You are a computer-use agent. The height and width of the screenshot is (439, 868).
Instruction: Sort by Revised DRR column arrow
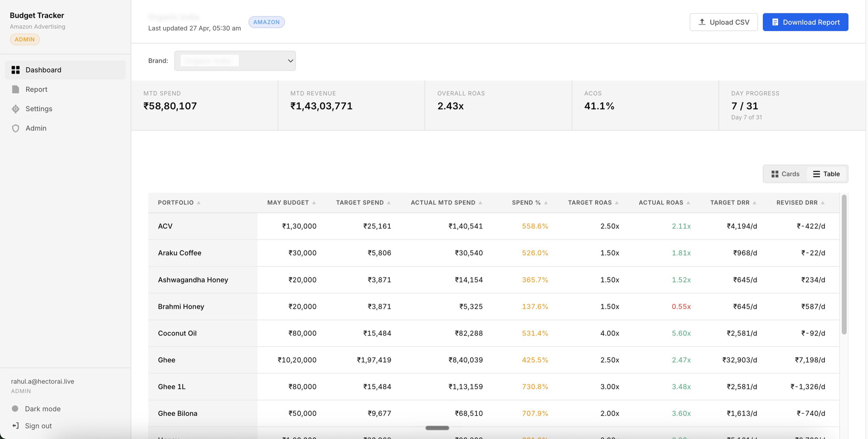(x=823, y=203)
